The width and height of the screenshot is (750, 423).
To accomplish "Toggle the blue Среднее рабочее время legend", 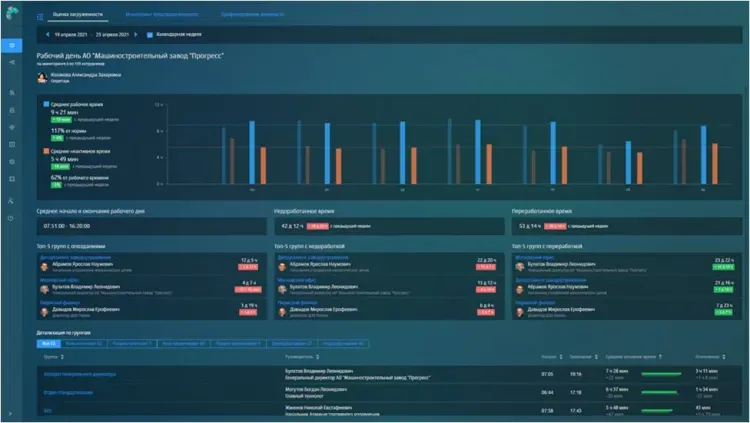I will 46,103.
